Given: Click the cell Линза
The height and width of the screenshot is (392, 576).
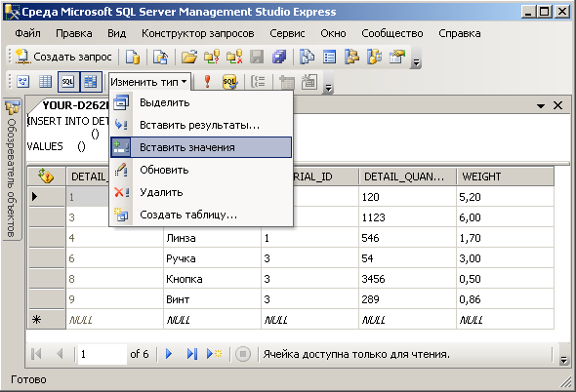Looking at the screenshot, I should (x=212, y=238).
